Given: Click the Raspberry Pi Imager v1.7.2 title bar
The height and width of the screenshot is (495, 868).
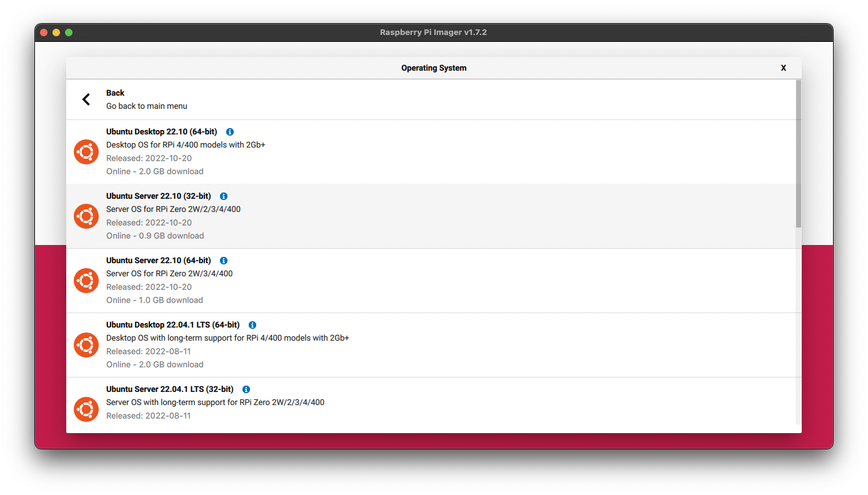Looking at the screenshot, I should (x=434, y=32).
